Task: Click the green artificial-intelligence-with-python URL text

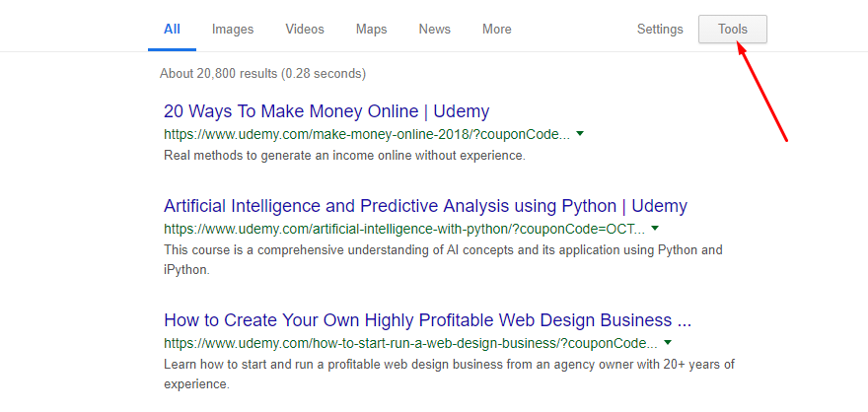Action: point(404,229)
